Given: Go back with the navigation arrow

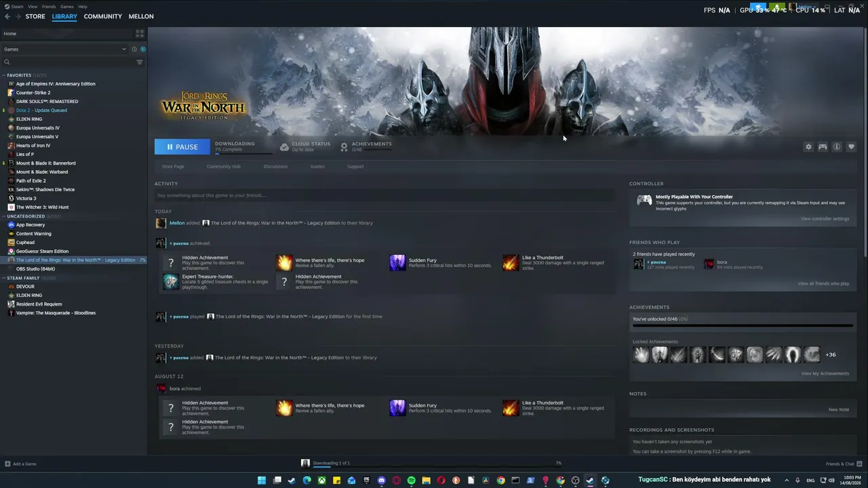Looking at the screenshot, I should pyautogui.click(x=7, y=16).
